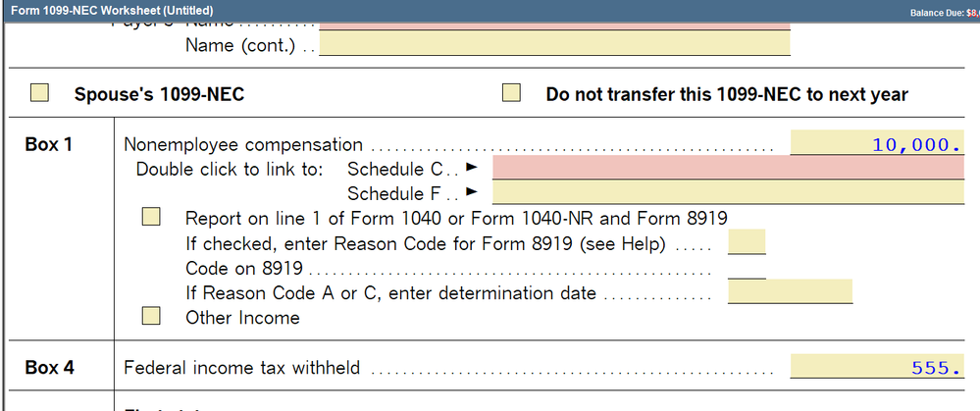Click the Double click to link to text
Viewport: 980px width, 411px height.
tap(230, 169)
